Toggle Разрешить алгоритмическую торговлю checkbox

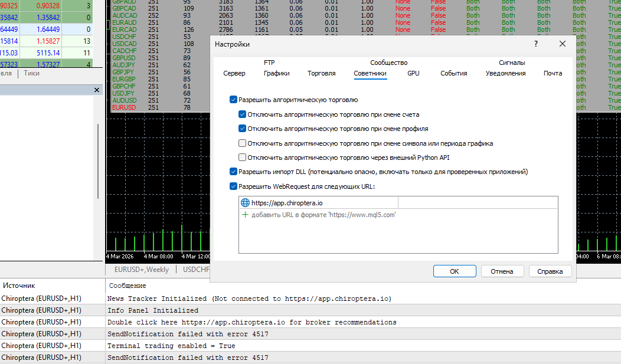(x=233, y=100)
